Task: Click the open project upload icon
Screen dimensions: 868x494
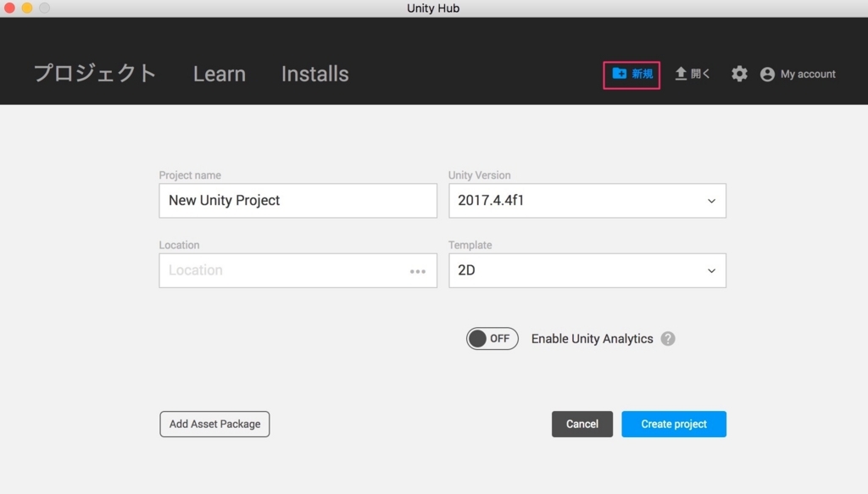Action: coord(681,74)
